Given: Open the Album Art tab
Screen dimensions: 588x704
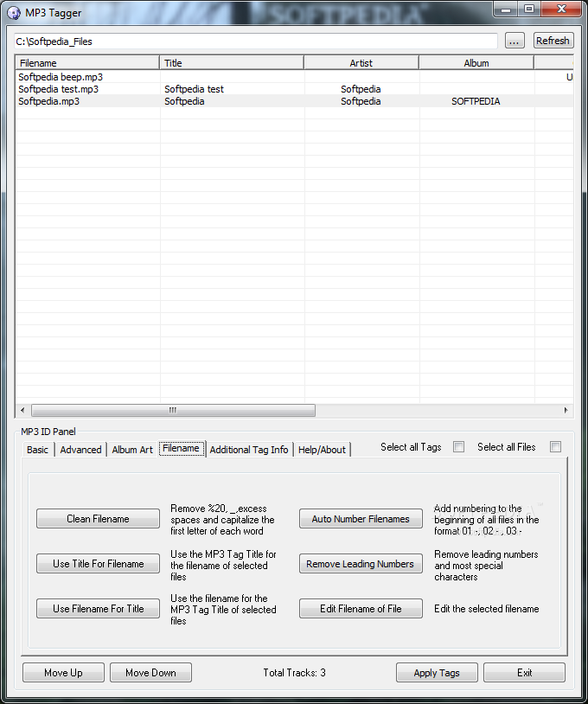Looking at the screenshot, I should tap(132, 450).
